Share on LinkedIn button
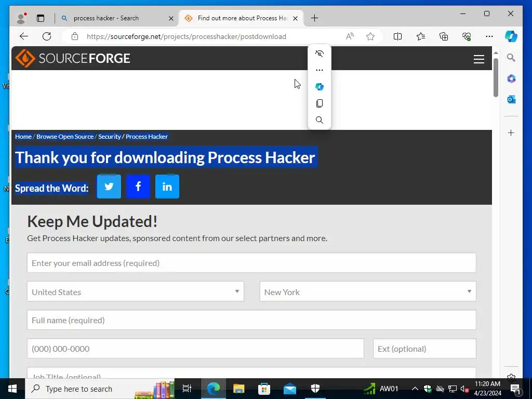This screenshot has width=532, height=399. 167,187
